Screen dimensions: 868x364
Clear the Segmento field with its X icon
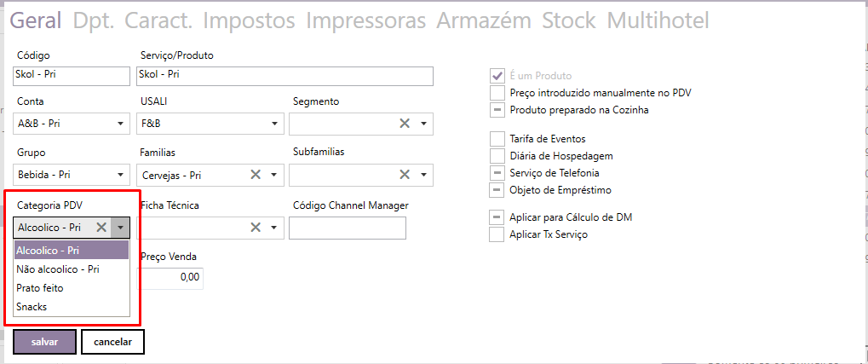click(405, 124)
